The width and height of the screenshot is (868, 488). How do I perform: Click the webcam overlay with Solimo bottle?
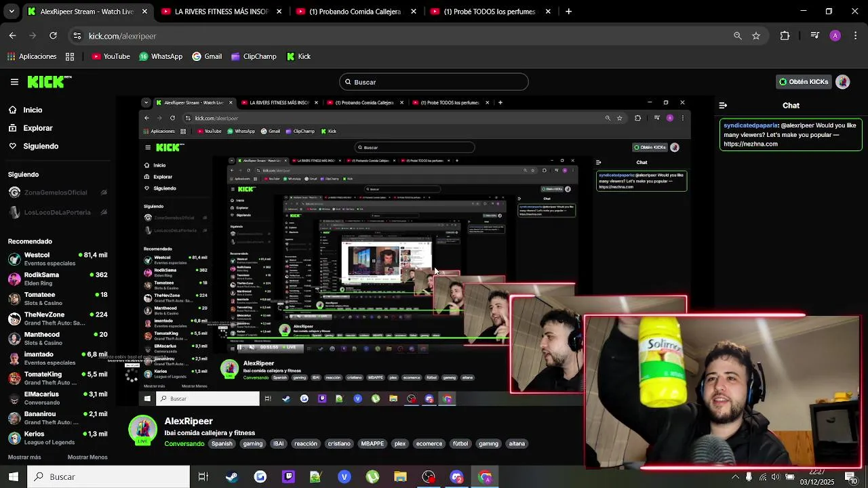click(723, 392)
